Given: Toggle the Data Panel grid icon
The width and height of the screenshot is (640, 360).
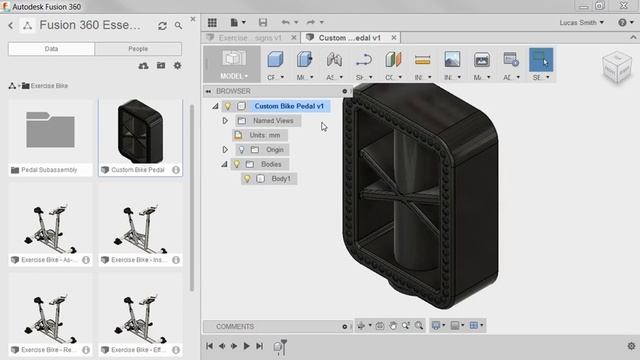Looking at the screenshot, I should (212, 22).
